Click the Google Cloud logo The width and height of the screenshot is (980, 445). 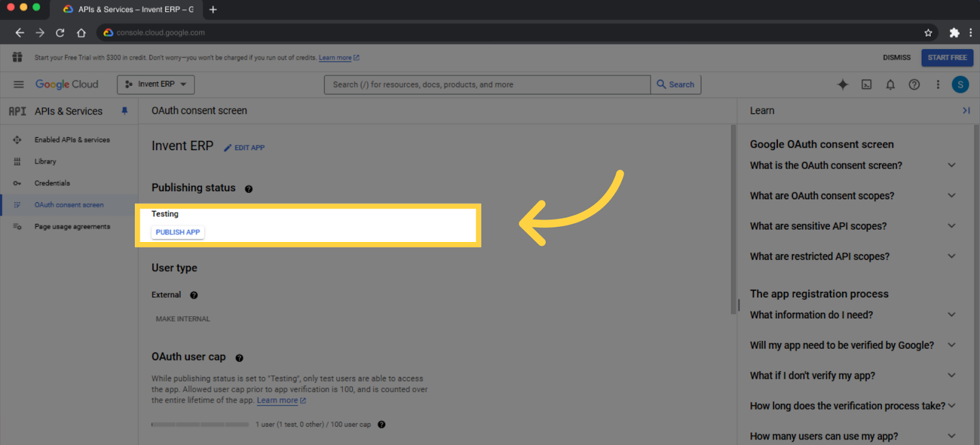[x=67, y=85]
